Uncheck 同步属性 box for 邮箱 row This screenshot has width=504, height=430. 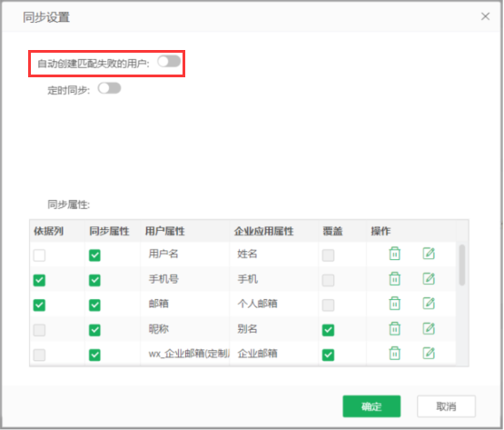point(94,305)
